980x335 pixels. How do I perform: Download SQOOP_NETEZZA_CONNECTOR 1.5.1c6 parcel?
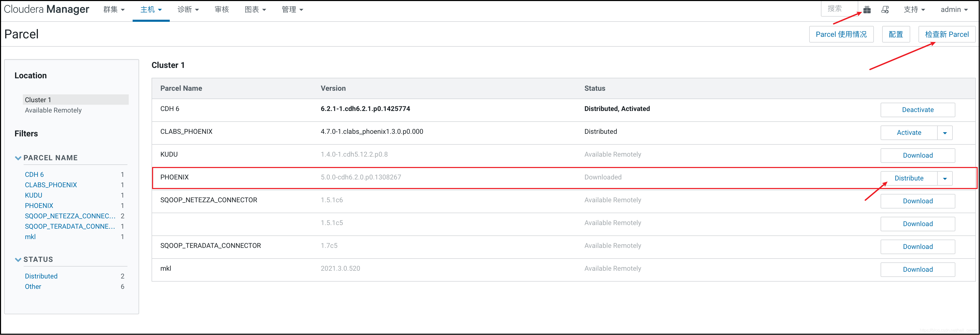(x=918, y=201)
